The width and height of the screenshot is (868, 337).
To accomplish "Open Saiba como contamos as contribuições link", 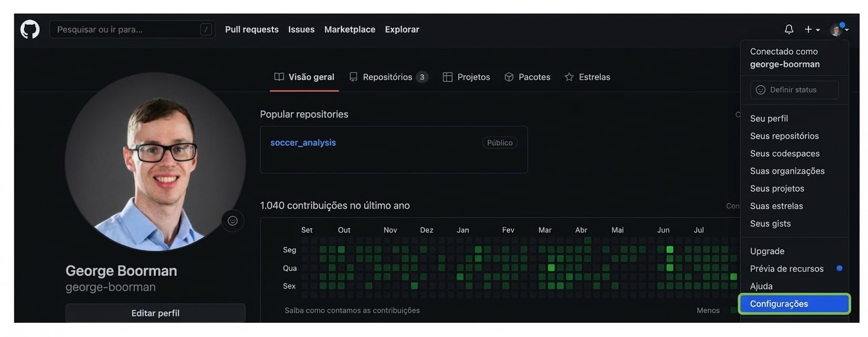I will pos(352,311).
